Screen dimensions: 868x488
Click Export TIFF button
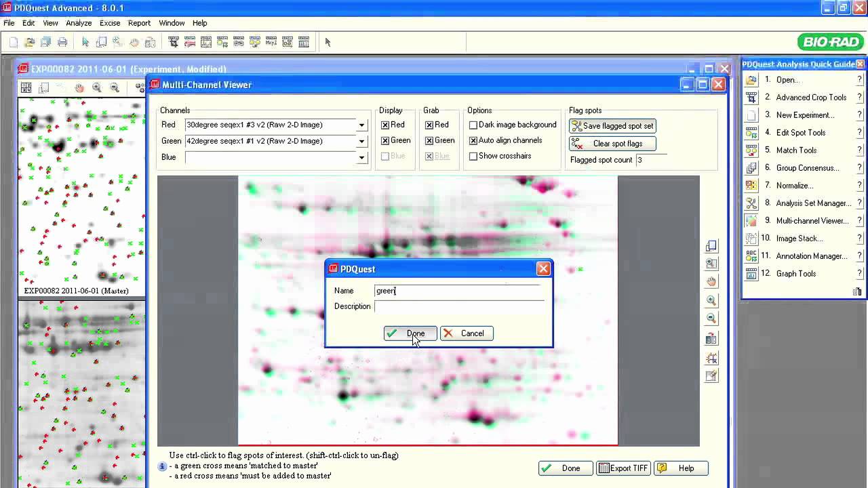click(623, 468)
